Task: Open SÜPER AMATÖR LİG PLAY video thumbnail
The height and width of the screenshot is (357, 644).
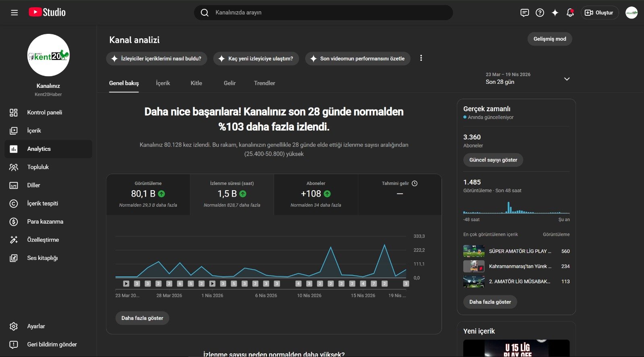Action: click(x=474, y=251)
